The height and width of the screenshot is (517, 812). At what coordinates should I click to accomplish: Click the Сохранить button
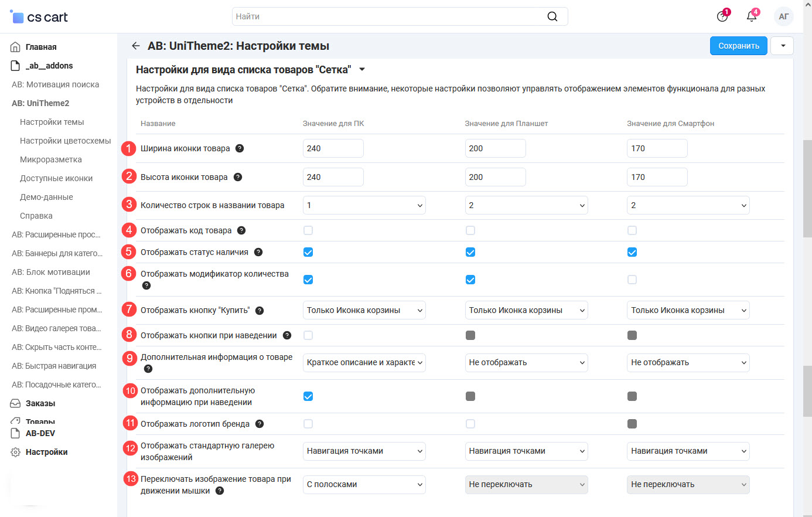pyautogui.click(x=739, y=46)
